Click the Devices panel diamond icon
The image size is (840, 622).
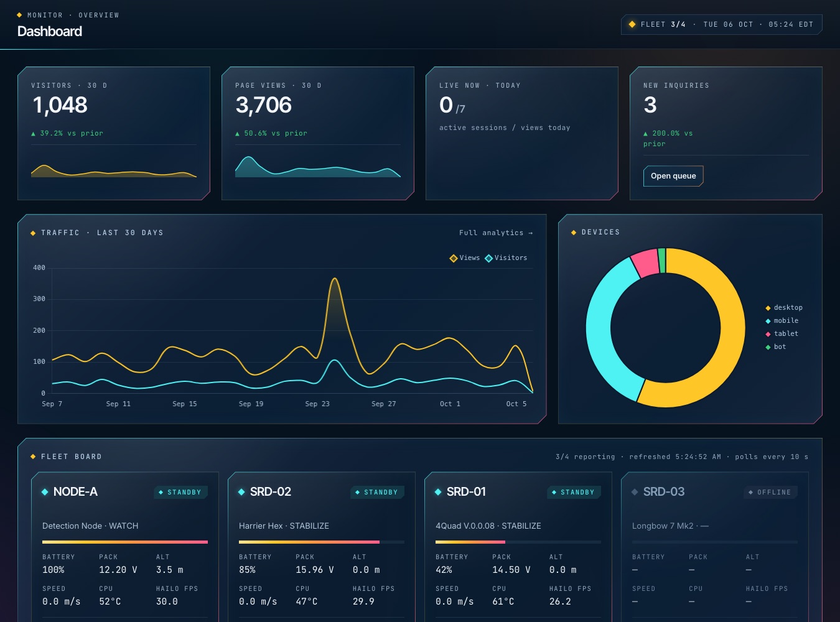click(574, 233)
